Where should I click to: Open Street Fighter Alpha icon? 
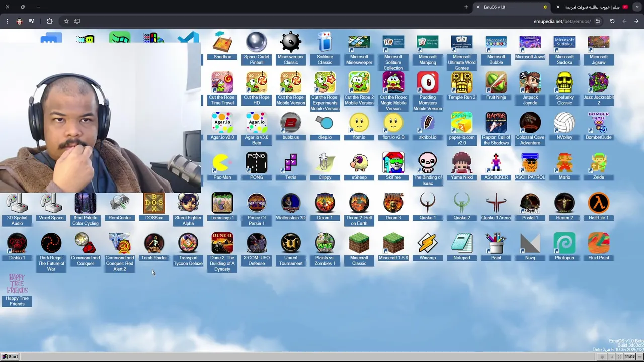pyautogui.click(x=188, y=210)
